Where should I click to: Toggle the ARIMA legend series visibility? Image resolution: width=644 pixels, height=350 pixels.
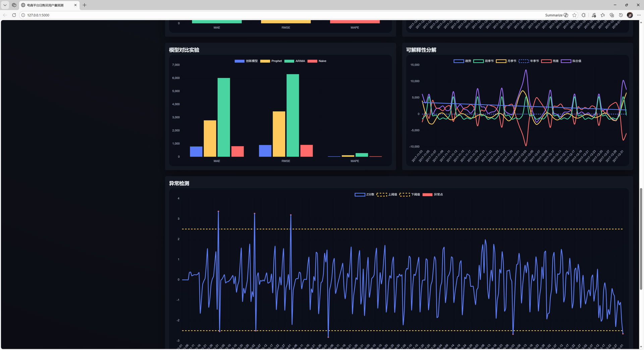[295, 61]
